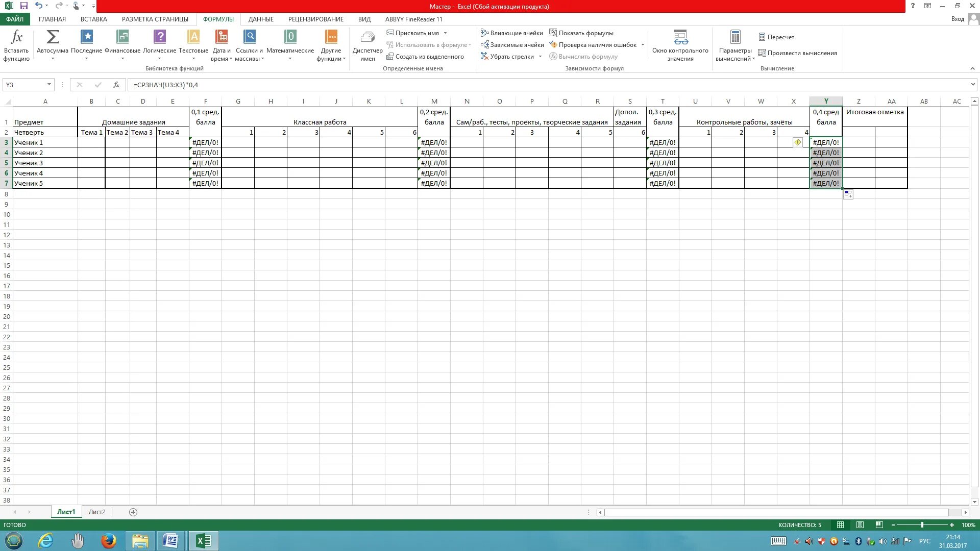Click Проверка наличия ошибок

coord(593,45)
